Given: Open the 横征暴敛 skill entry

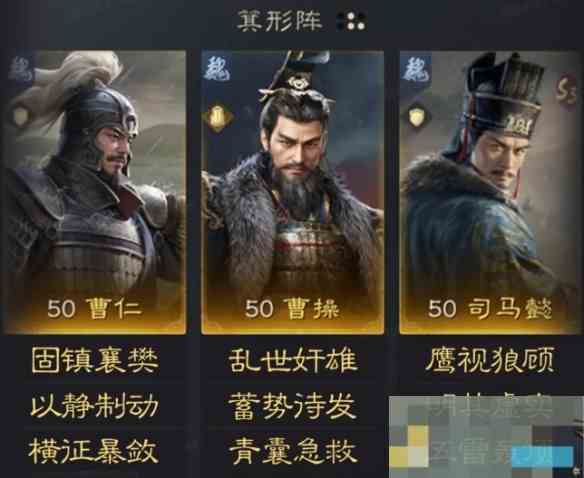Looking at the screenshot, I should click(93, 452).
